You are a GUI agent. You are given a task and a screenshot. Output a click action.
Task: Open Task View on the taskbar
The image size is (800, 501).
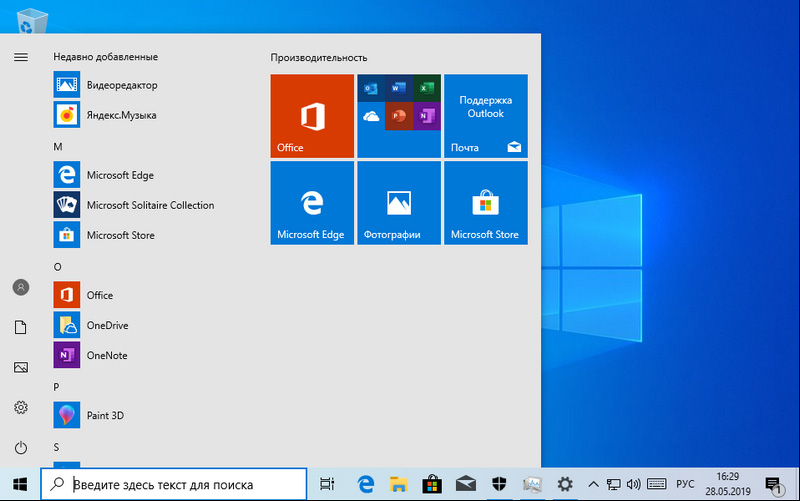click(x=327, y=484)
